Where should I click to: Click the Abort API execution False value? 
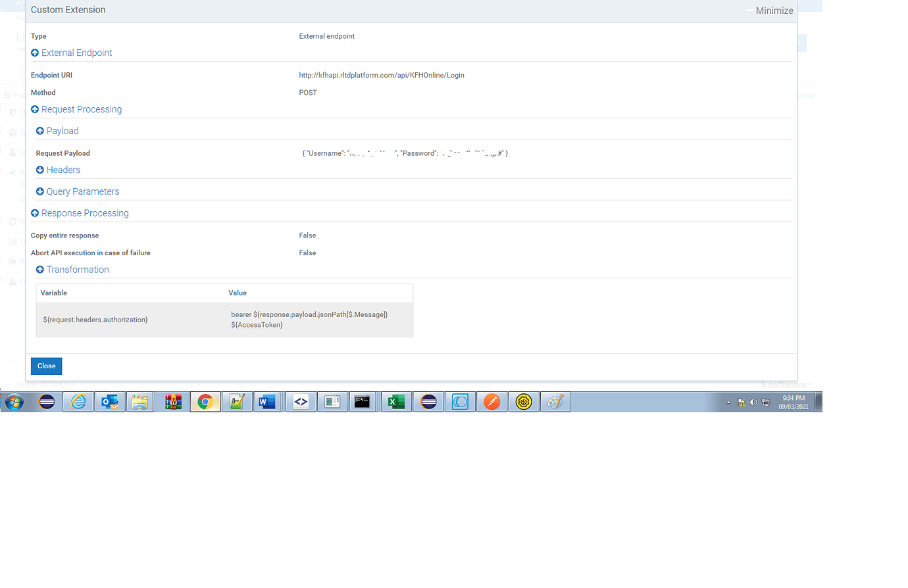307,253
